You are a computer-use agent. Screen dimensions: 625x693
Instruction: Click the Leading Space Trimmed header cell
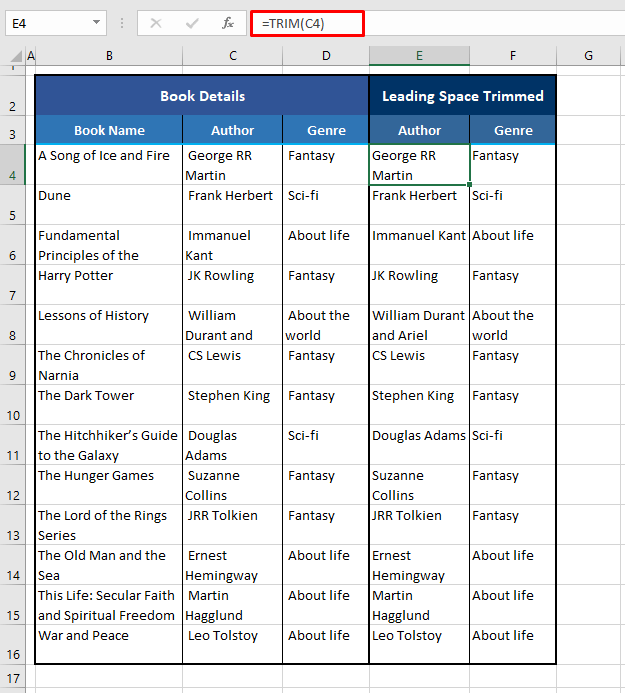(x=462, y=96)
